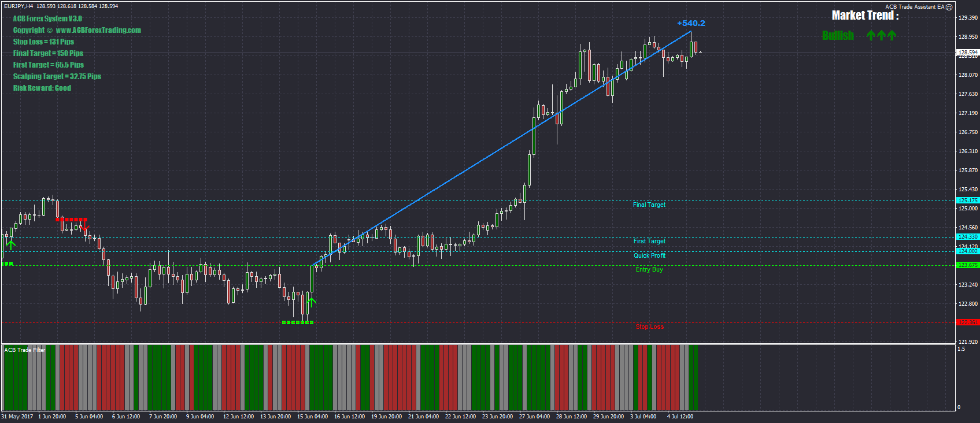Select the red dotted marker above the 5 Jun candles
The width and height of the screenshot is (980, 423).
(x=71, y=220)
